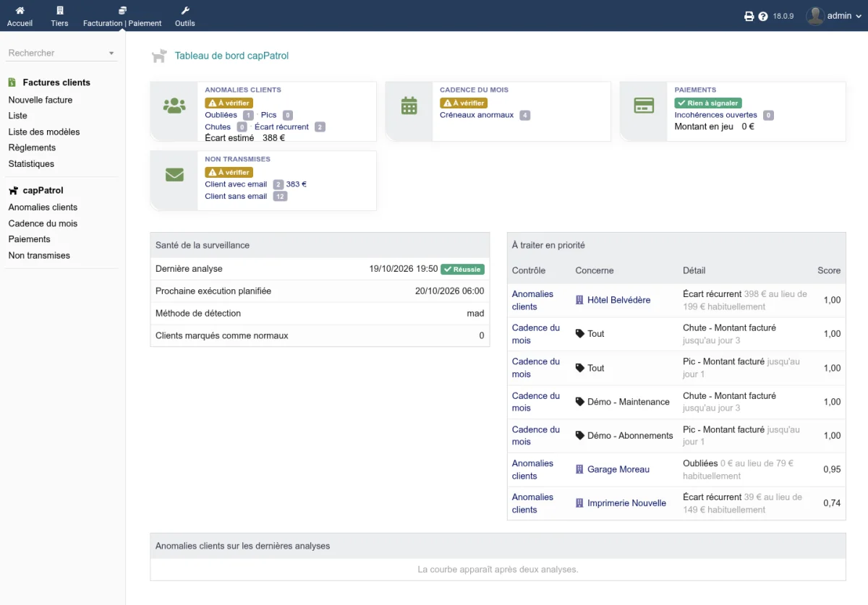Image resolution: width=868 pixels, height=605 pixels.
Task: Click À vérifier badge in Cadence card
Action: 464,103
